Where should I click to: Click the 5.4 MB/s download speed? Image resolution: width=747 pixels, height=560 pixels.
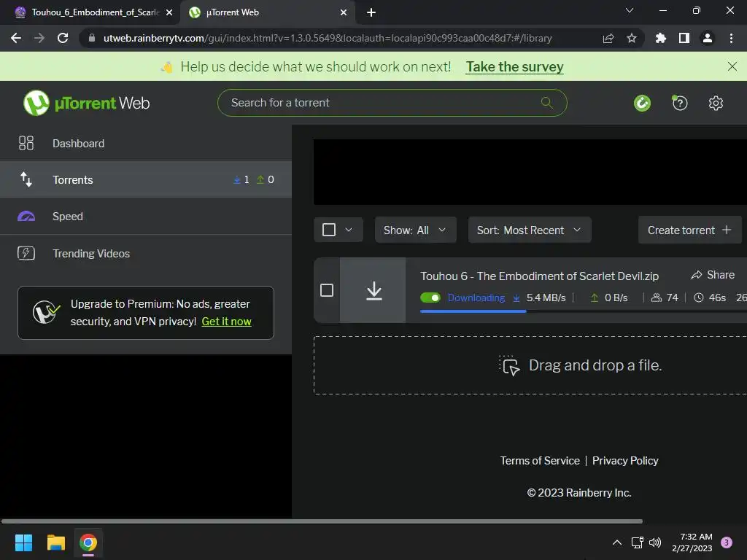click(546, 297)
